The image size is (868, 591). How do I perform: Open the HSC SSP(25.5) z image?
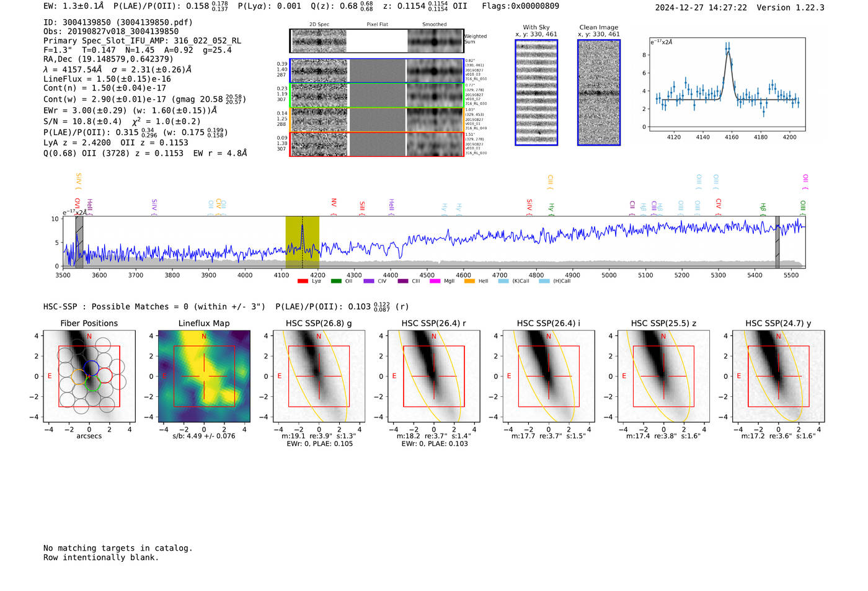point(663,376)
